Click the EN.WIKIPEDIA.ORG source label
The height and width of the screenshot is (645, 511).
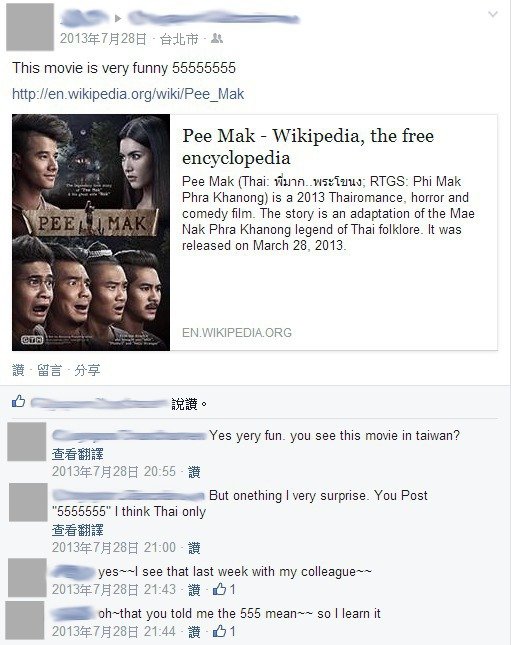coord(237,332)
